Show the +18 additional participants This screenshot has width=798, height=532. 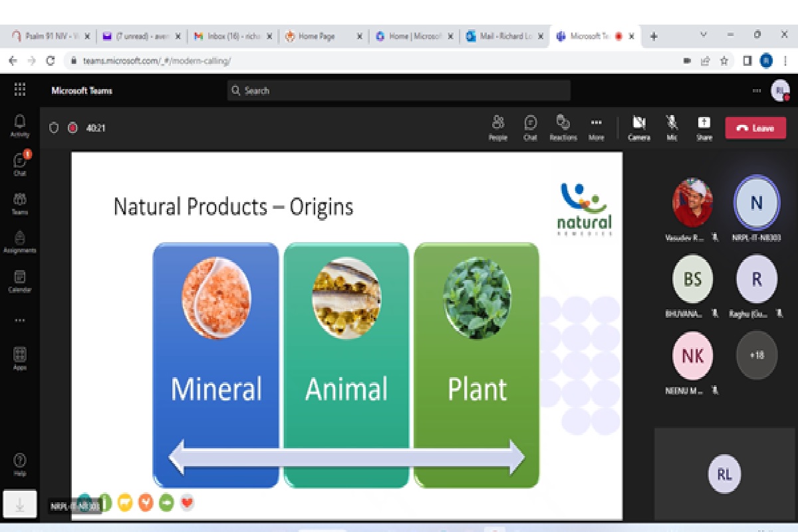point(756,355)
